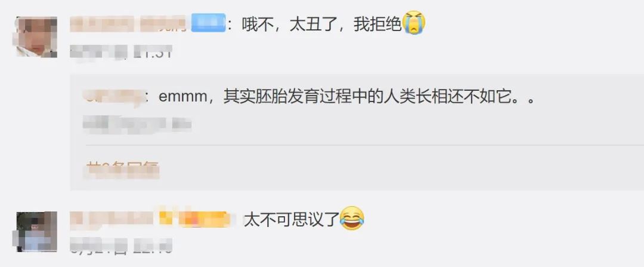Click the timestamp under the 太不可思议了 comment
The width and height of the screenshot is (644, 267).
[120, 246]
